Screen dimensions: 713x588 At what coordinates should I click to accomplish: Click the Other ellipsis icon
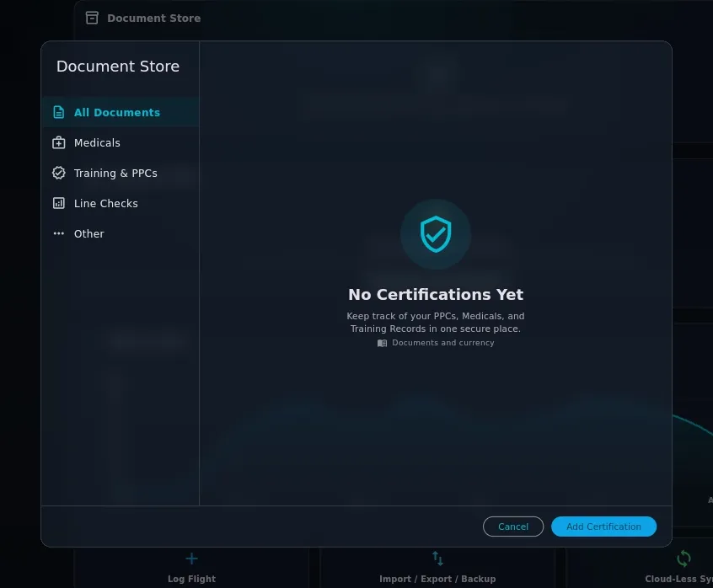(59, 233)
